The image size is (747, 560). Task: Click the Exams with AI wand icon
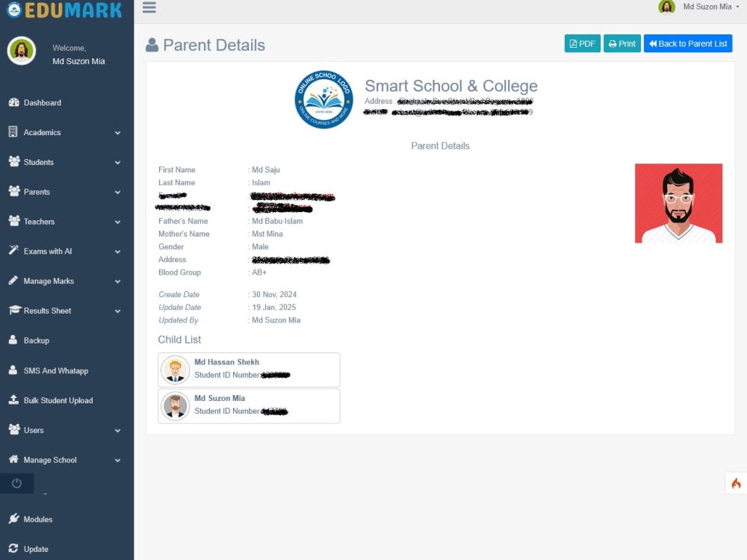13,250
